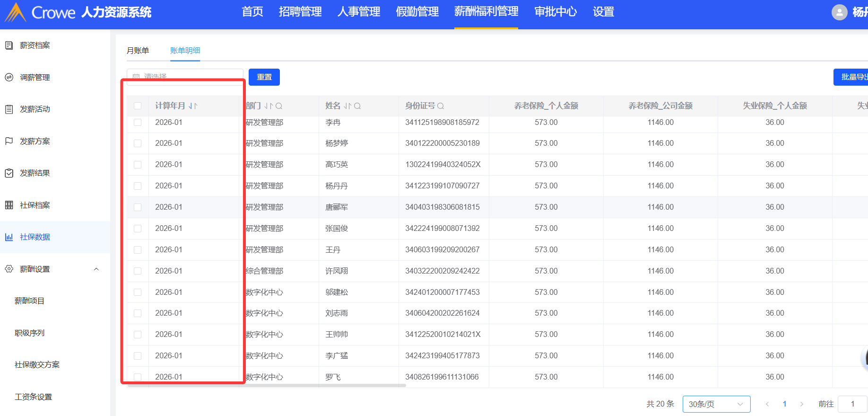
Task: Switch to the 月账单 tab
Action: [x=138, y=51]
